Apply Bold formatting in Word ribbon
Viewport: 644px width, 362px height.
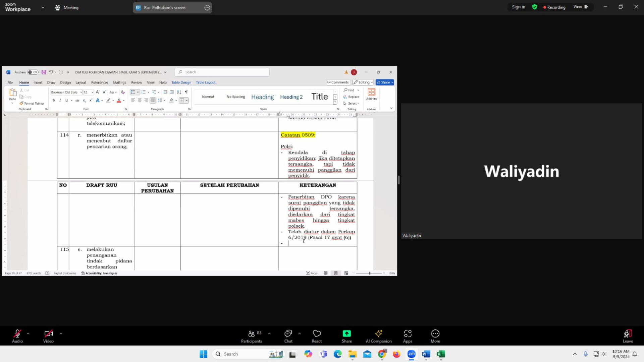point(54,100)
